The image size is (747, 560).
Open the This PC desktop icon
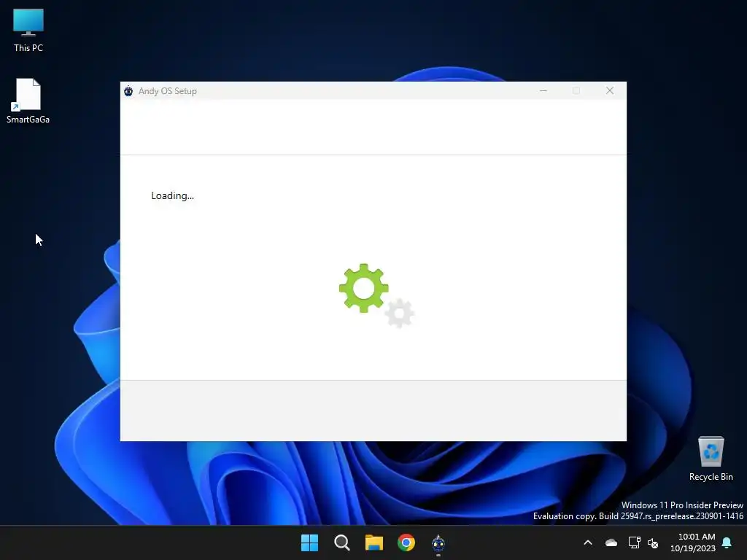[x=28, y=31]
